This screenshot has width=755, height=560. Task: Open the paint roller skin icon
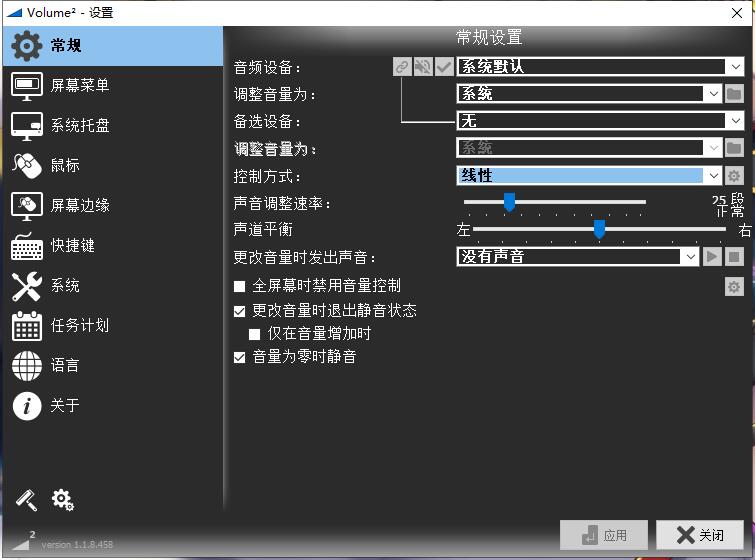pyautogui.click(x=26, y=500)
